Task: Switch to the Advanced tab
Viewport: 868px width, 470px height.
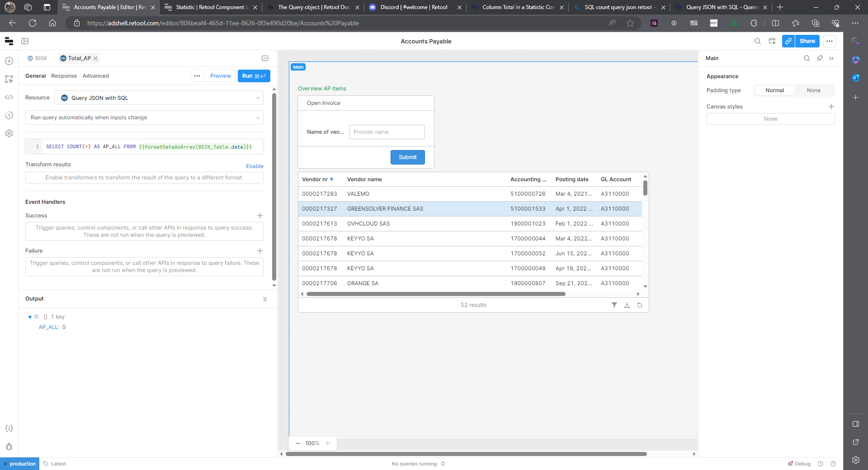Action: pyautogui.click(x=95, y=76)
